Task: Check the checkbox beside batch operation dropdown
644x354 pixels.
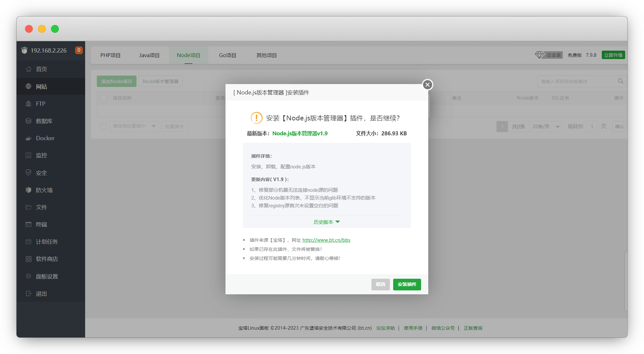Action: coord(104,126)
